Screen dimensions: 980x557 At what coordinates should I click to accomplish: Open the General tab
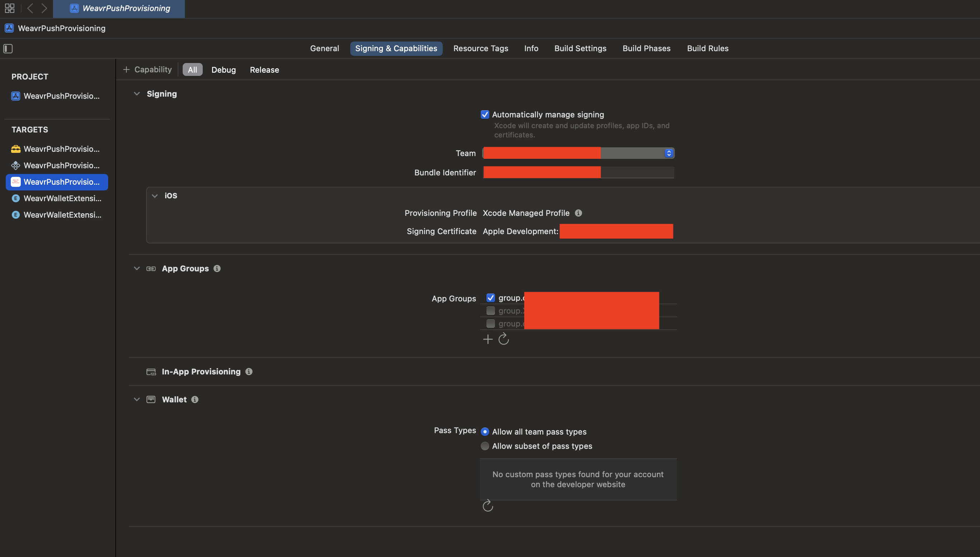tap(324, 49)
